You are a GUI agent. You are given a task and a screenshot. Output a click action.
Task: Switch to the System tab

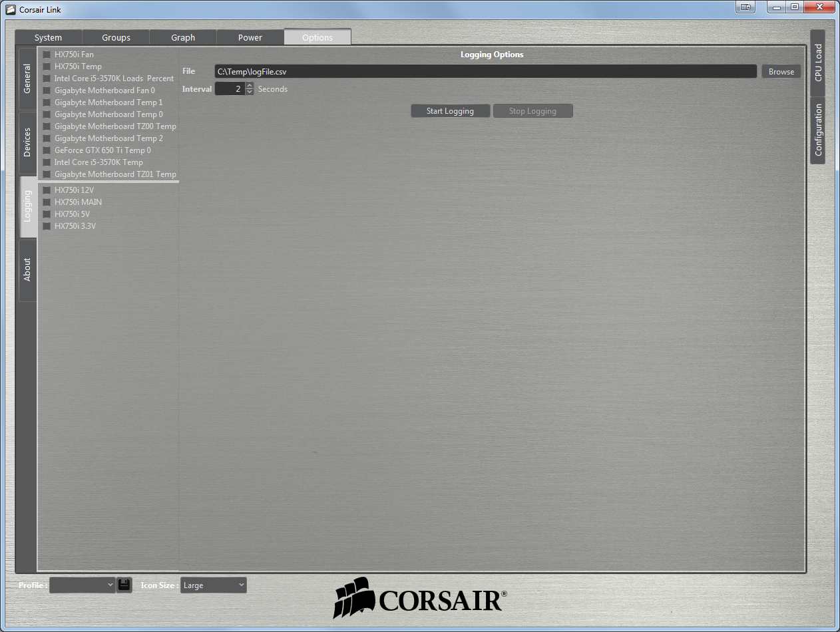click(x=48, y=37)
